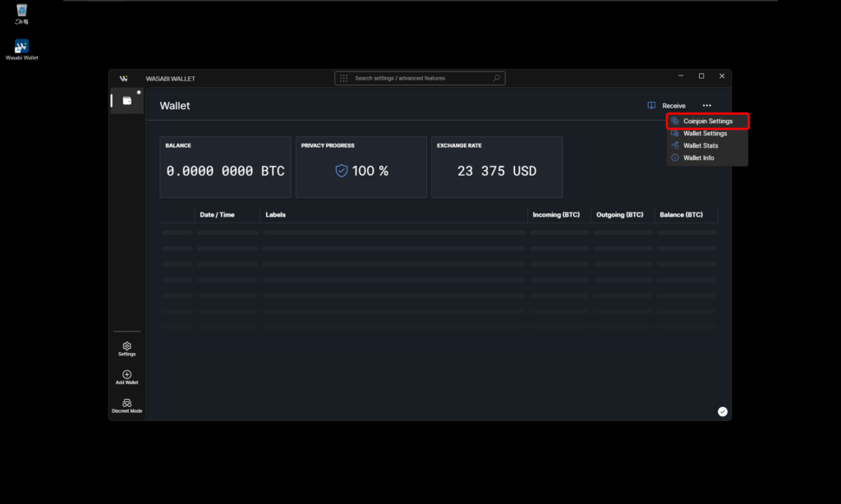Image resolution: width=841 pixels, height=504 pixels.
Task: Click the Balance tile showing 0.0000 0000 BTC
Action: (225, 167)
